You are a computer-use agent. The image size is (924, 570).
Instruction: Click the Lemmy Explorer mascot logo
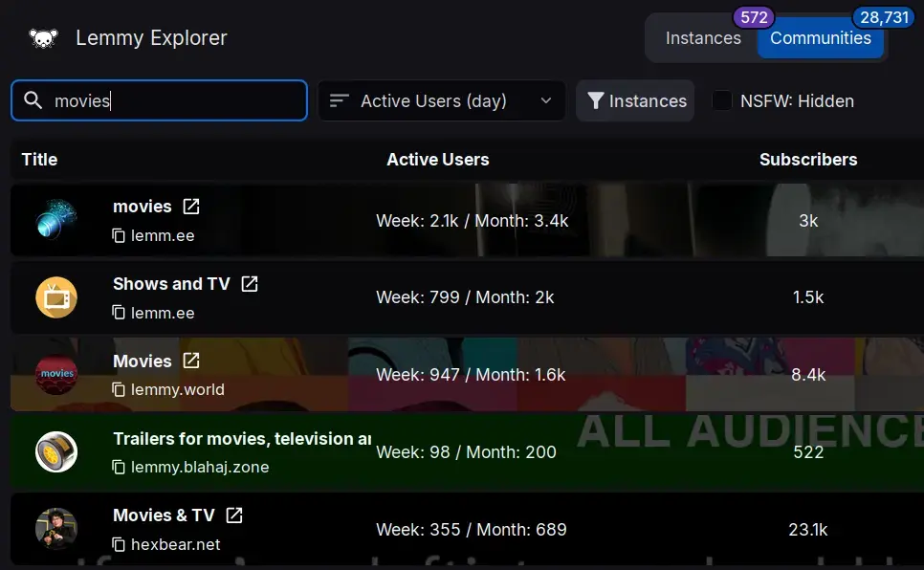coord(44,38)
